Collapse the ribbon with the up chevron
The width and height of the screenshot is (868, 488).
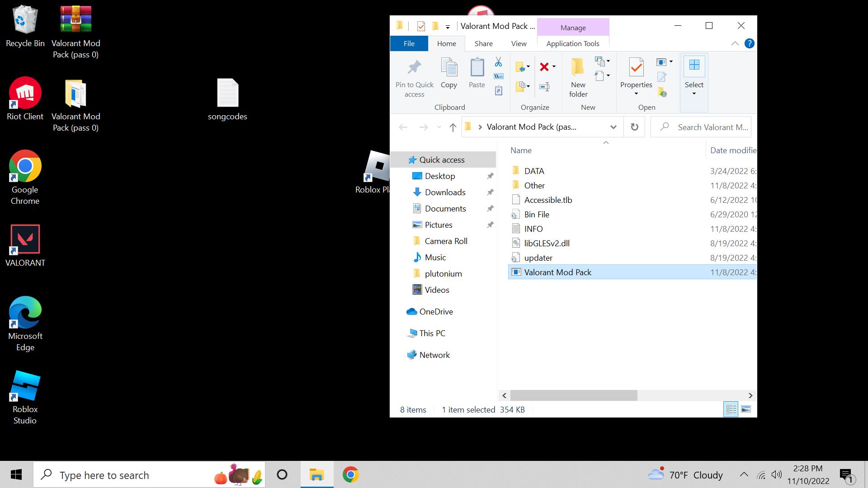point(735,43)
